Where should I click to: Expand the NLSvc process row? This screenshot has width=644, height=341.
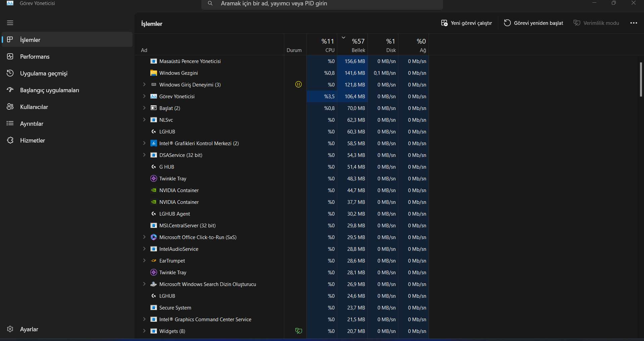(x=144, y=120)
